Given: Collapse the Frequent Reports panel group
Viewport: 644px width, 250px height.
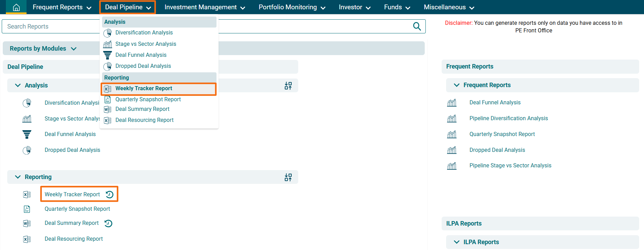Looking at the screenshot, I should coord(457,85).
